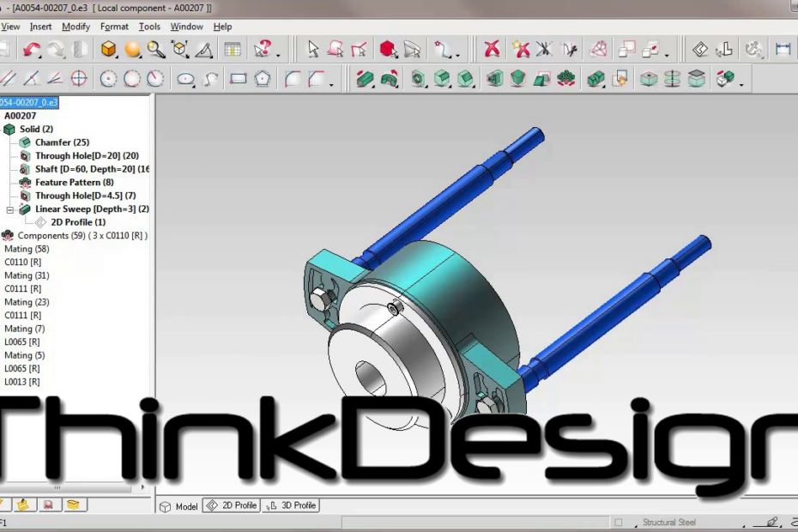Switch to the 3D Profile tab

click(x=291, y=505)
